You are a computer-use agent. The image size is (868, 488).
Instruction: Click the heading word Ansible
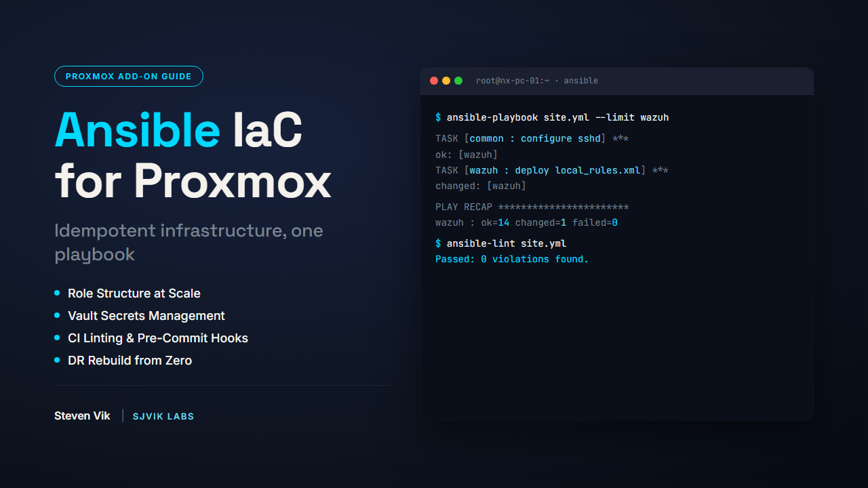point(137,129)
